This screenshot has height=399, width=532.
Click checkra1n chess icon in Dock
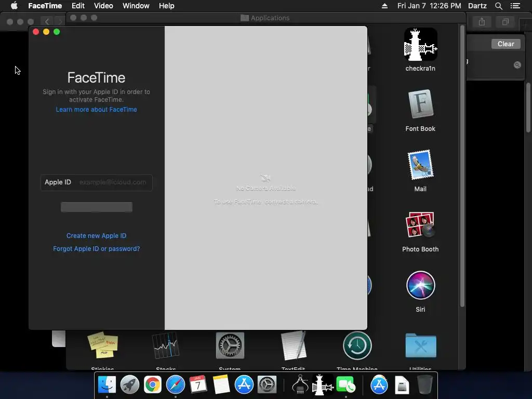click(323, 385)
